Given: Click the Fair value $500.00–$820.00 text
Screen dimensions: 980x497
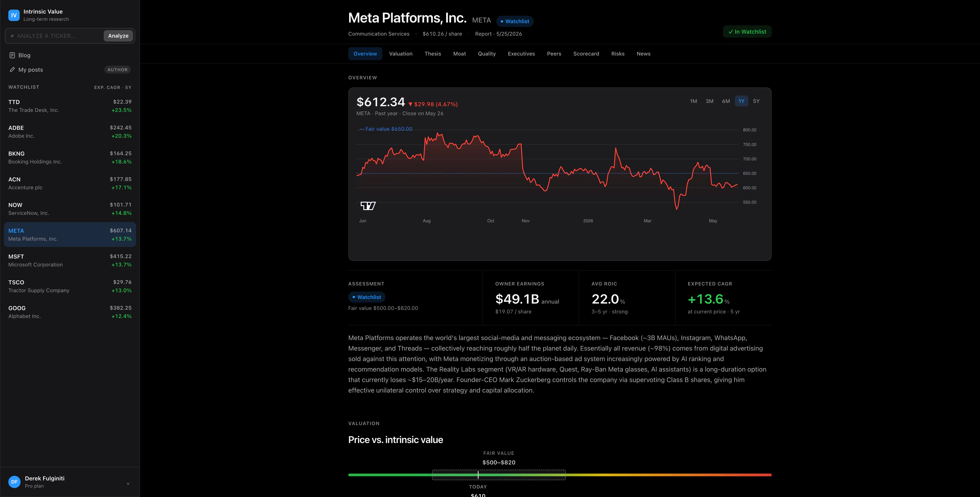Looking at the screenshot, I should click(383, 308).
